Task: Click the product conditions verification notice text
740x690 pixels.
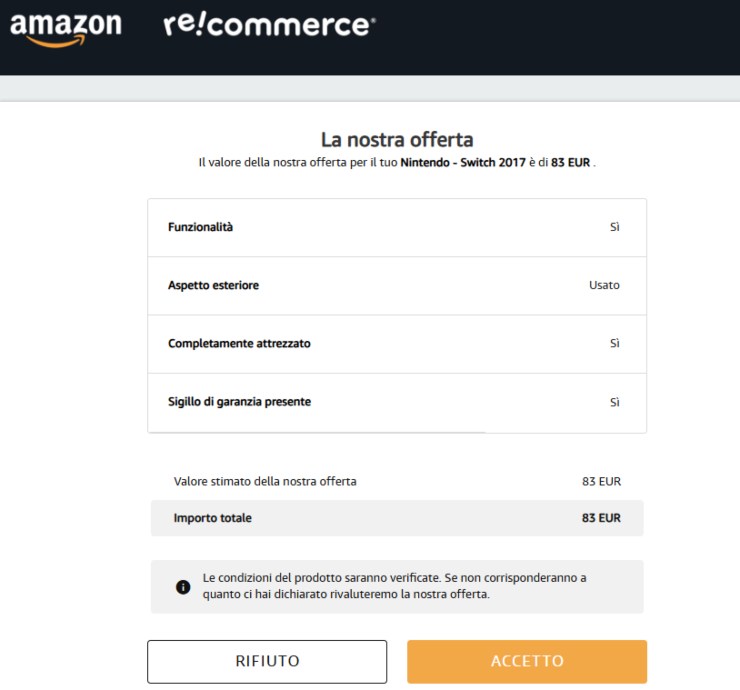Action: [x=394, y=586]
